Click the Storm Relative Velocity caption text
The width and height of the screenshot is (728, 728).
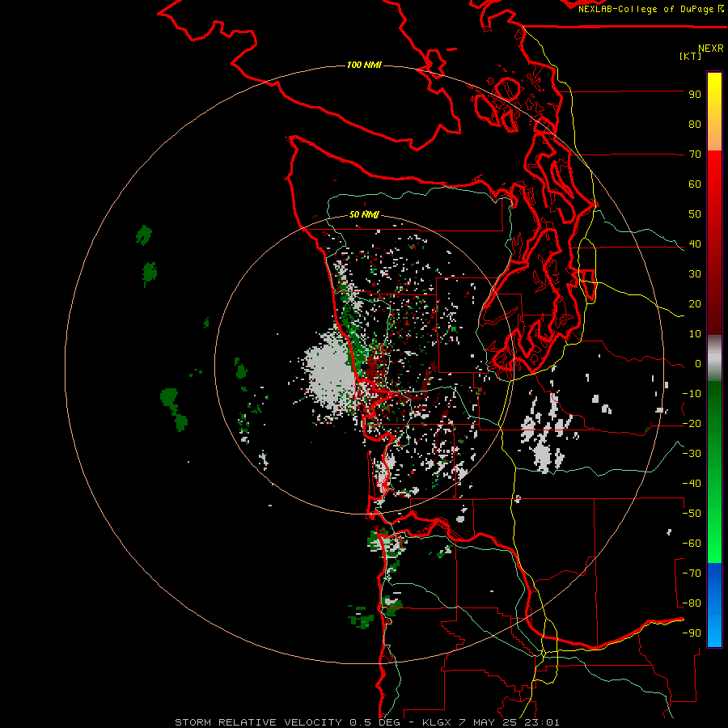367,722
